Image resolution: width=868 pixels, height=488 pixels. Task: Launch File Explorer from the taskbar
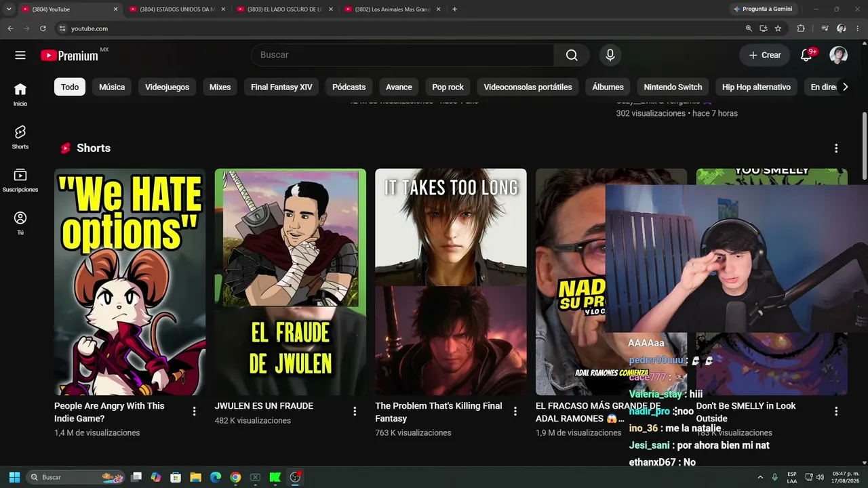[x=195, y=477]
